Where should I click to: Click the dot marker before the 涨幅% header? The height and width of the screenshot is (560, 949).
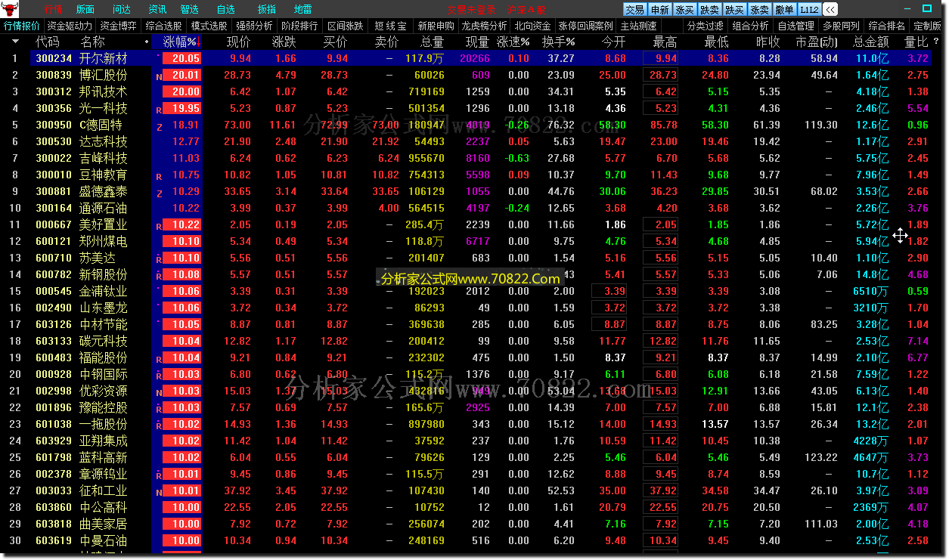coord(146,42)
